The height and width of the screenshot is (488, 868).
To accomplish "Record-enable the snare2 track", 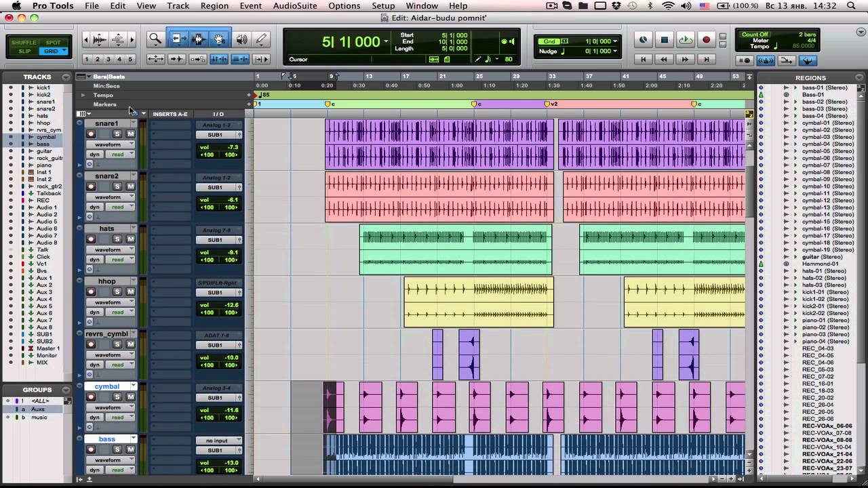I will [92, 186].
